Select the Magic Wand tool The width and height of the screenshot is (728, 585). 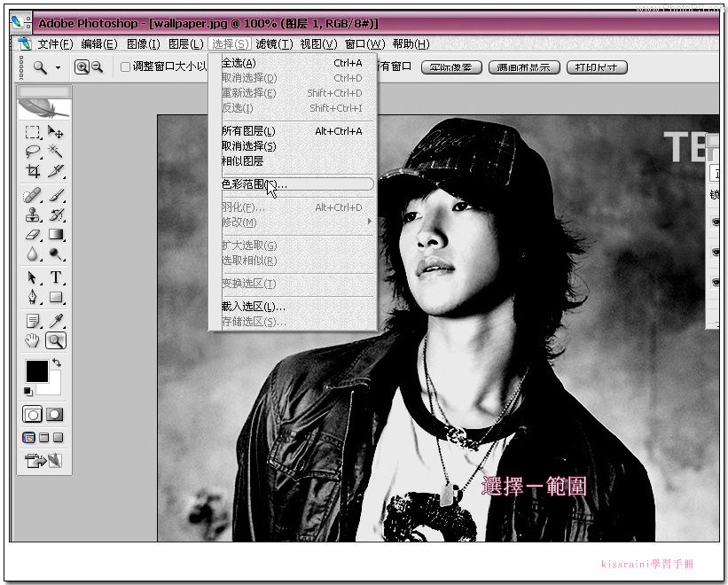coord(56,151)
